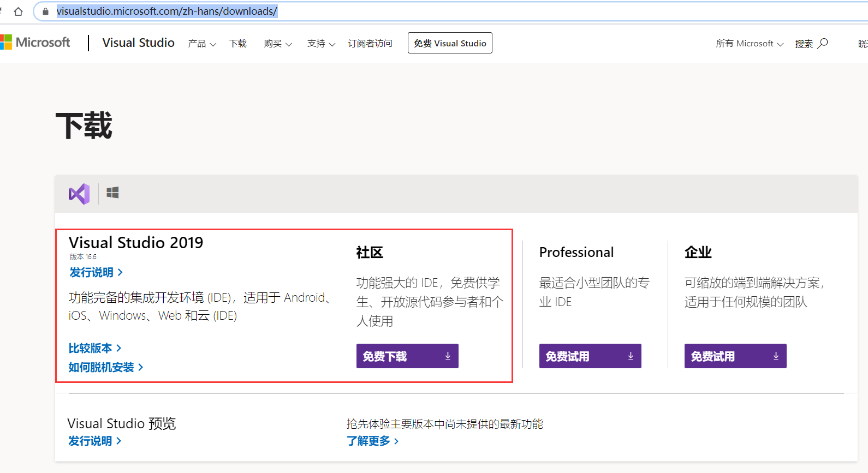Screen dimensions: 868x473
Task: Open the Visual Studio brand link
Action: tap(138, 43)
